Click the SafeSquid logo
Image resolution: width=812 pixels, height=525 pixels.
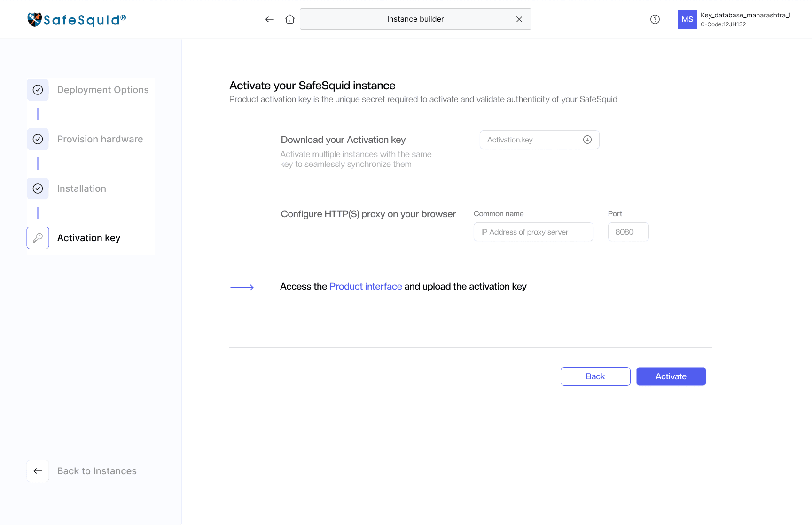coord(77,19)
